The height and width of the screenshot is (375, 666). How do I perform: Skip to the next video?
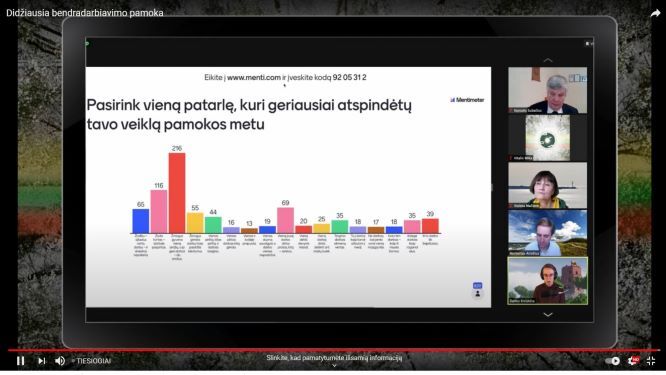point(41,361)
